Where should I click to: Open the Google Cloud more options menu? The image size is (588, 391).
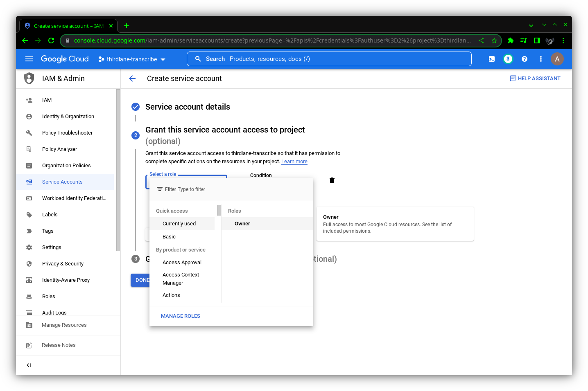(x=541, y=59)
